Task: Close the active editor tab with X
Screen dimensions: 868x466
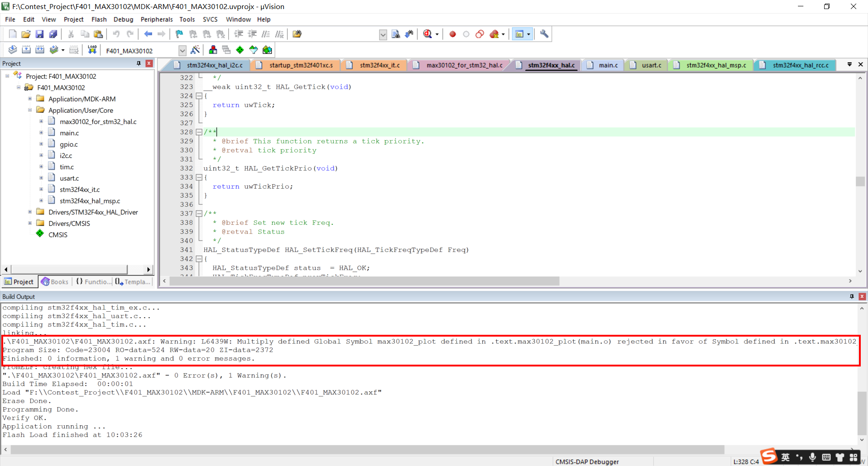Action: (861, 65)
